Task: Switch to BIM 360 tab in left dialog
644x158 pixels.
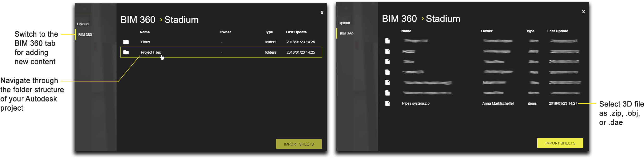Action: 85,35
